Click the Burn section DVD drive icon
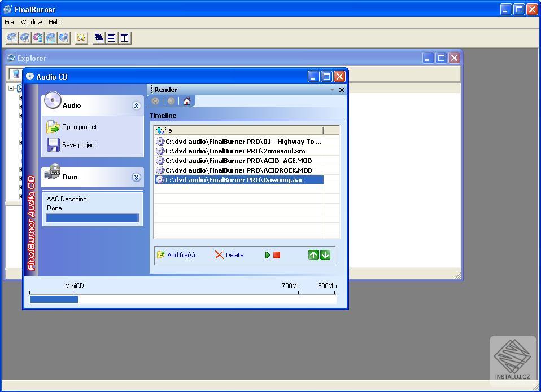Viewport: 541px width, 392px height. tap(53, 171)
